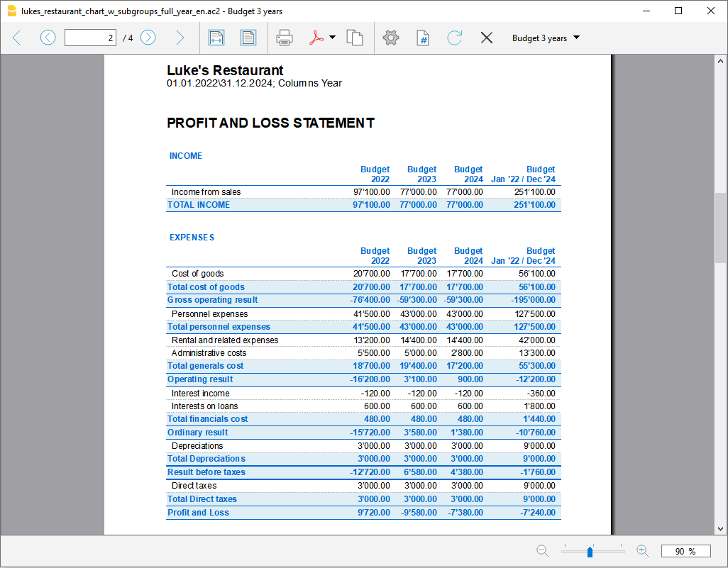This screenshot has height=568, width=728.
Task: Click the Banana Accounting title bar icon
Action: [x=11, y=11]
